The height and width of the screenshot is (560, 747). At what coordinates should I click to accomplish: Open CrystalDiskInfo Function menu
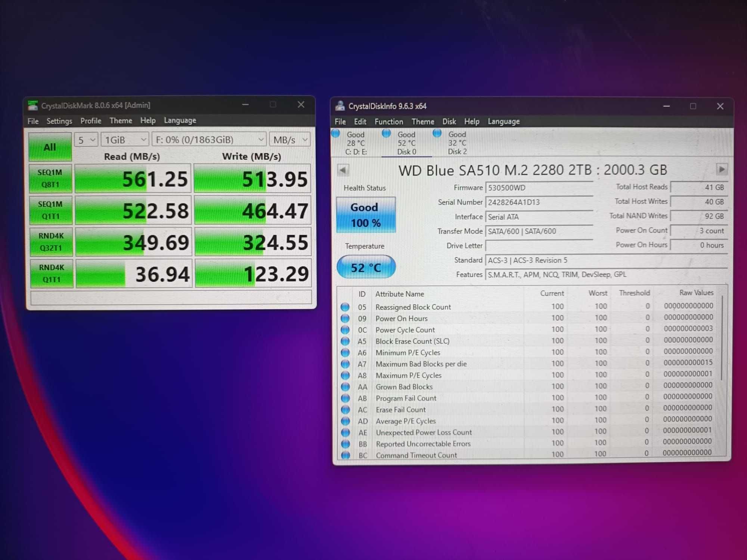(x=389, y=122)
